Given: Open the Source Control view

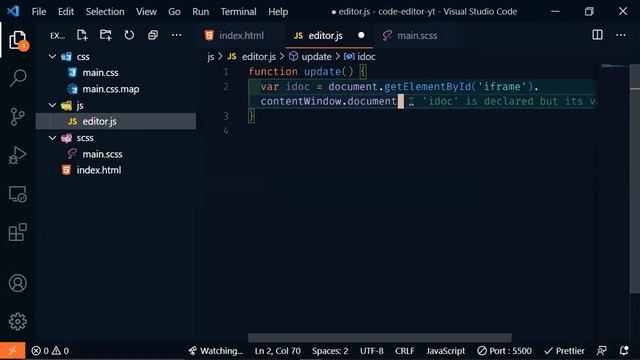Looking at the screenshot, I should (18, 117).
